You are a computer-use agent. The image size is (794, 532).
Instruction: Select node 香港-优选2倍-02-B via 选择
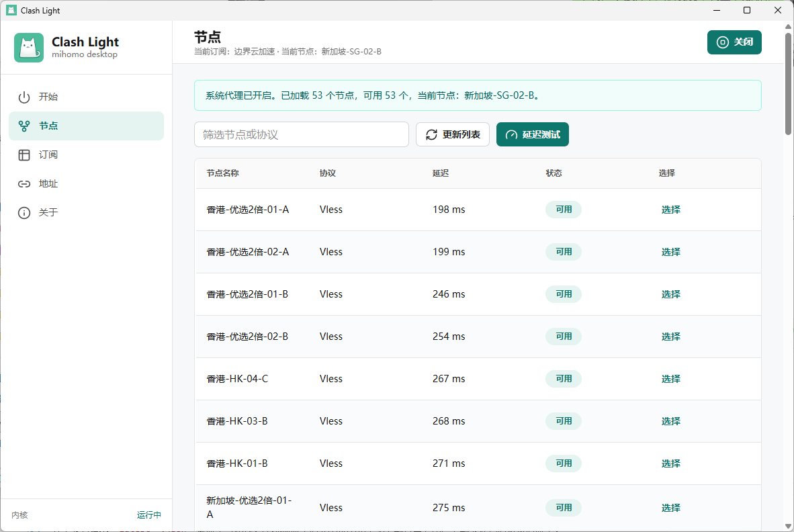670,337
